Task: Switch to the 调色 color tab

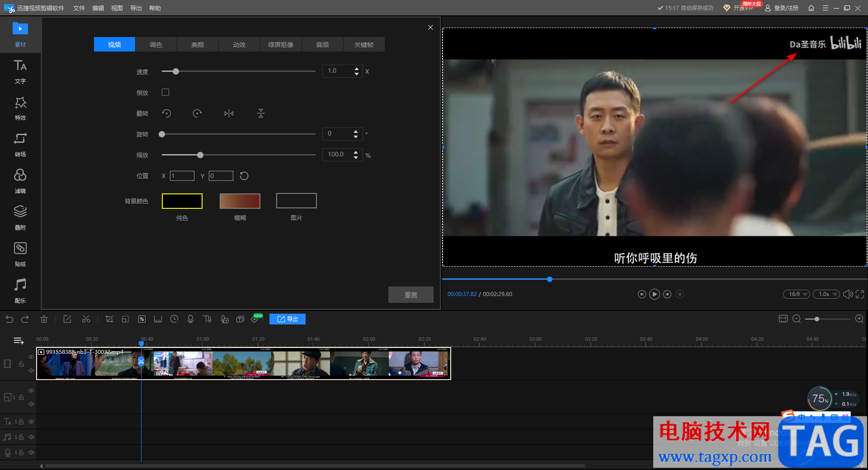Action: [156, 44]
